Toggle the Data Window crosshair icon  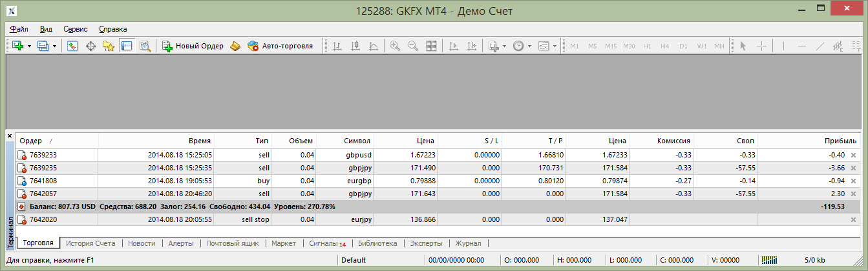[x=91, y=46]
